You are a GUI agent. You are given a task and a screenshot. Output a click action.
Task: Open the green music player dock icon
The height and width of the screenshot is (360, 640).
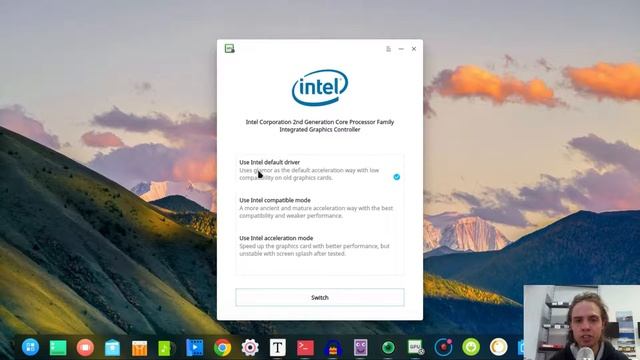point(166,348)
